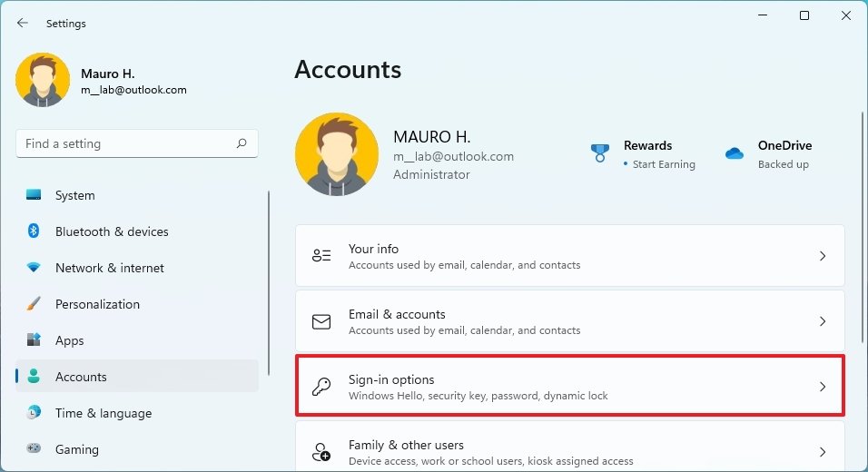The width and height of the screenshot is (868, 472).
Task: Click the Personalization paintbrush icon
Action: 34,304
